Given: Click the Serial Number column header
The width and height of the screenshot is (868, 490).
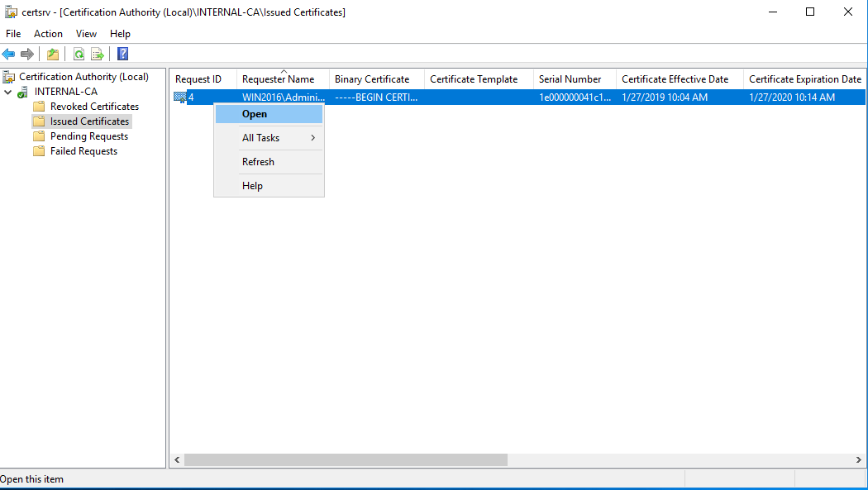Looking at the screenshot, I should tap(570, 79).
